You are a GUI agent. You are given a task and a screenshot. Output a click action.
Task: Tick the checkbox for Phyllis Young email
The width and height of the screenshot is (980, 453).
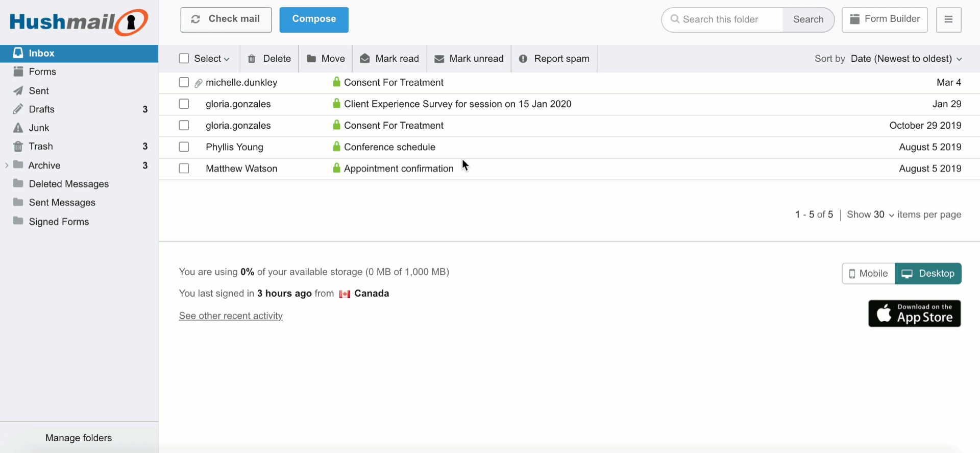(x=184, y=147)
